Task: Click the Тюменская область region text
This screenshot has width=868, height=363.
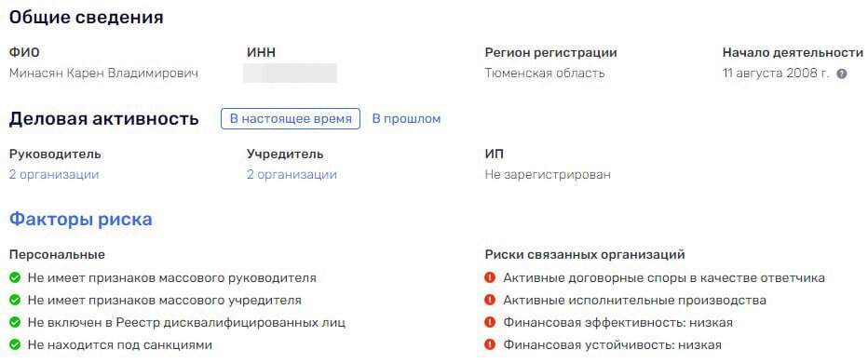Action: coord(545,73)
